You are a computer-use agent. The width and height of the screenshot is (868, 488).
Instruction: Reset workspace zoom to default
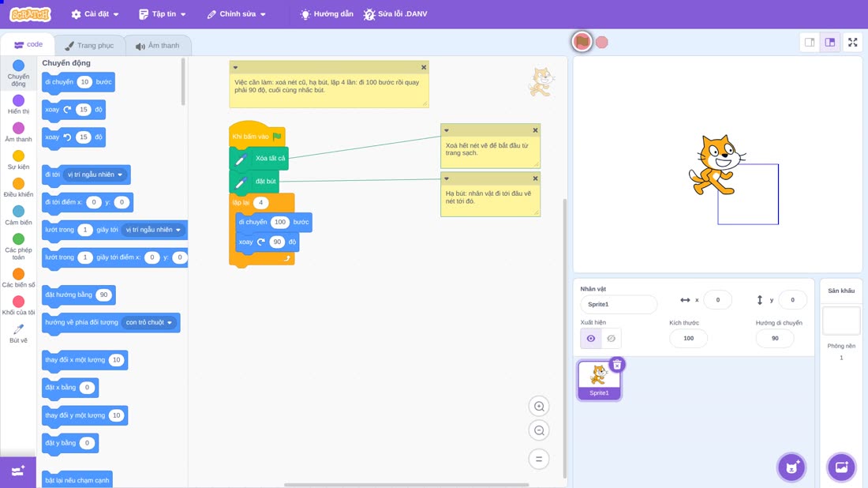pyautogui.click(x=539, y=460)
